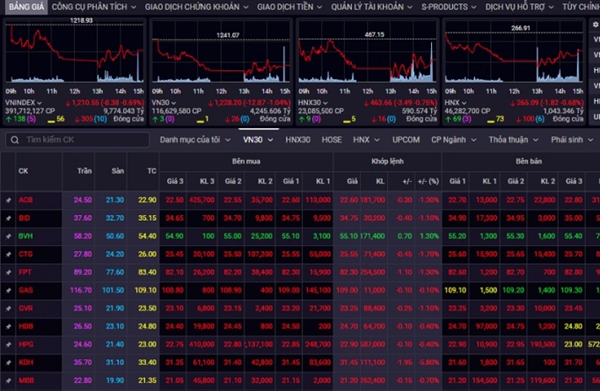Viewport: 600px width, 391px height.
Task: Open the HNX list dropdown
Action: click(366, 140)
